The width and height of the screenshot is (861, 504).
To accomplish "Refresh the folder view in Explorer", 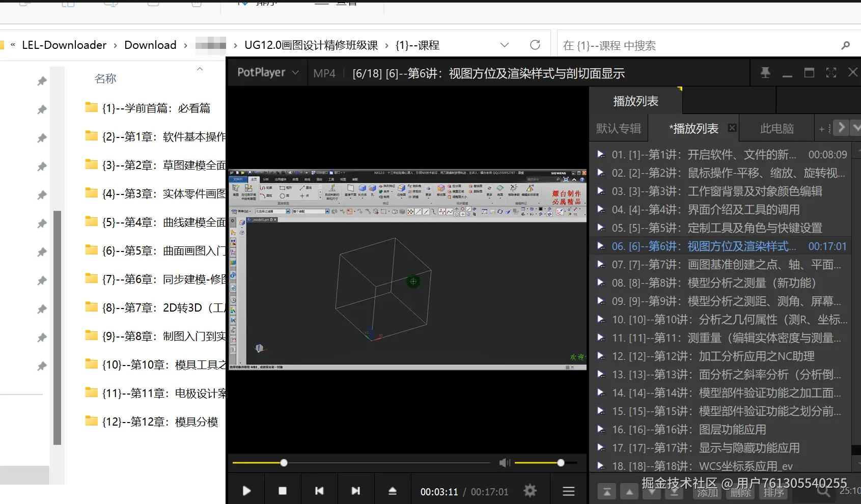I will (x=535, y=45).
